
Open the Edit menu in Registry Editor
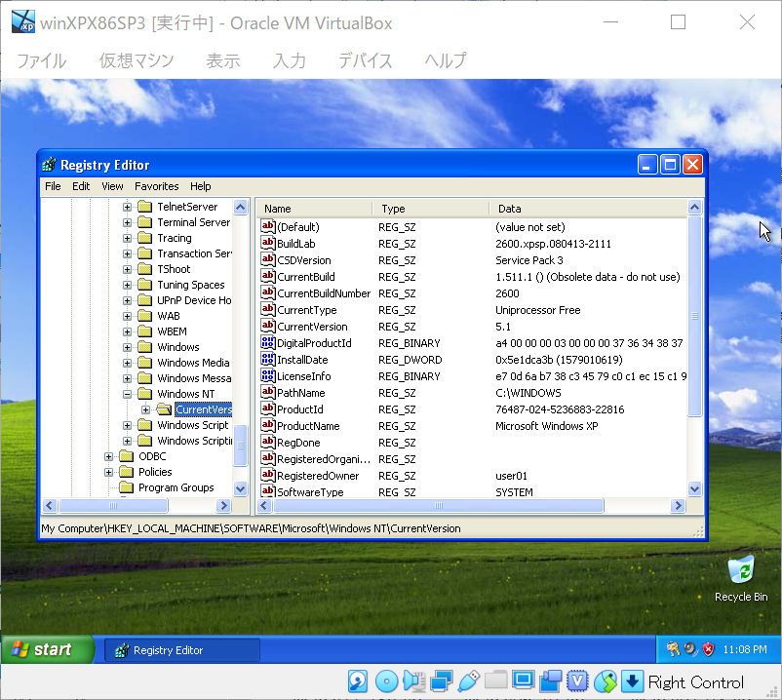(x=81, y=186)
